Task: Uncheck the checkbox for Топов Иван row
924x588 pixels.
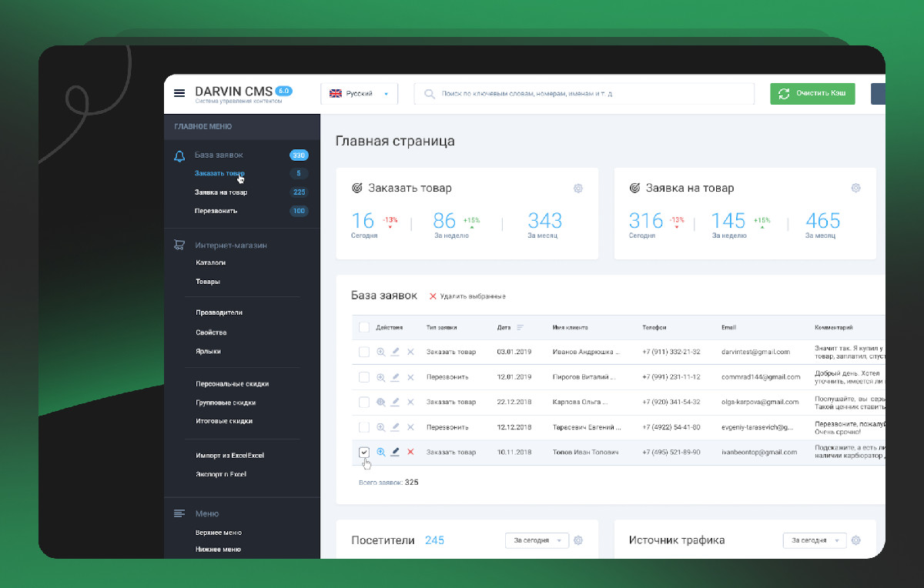Action: (x=364, y=452)
